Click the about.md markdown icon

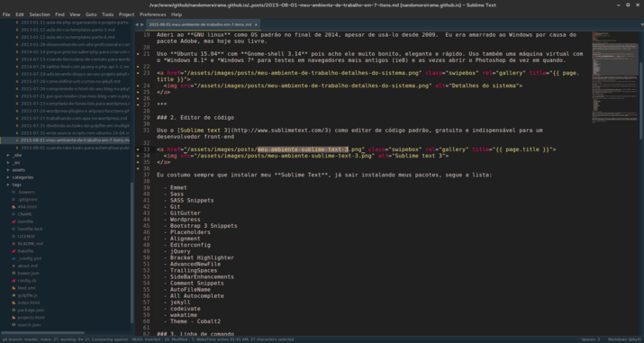tap(14, 266)
